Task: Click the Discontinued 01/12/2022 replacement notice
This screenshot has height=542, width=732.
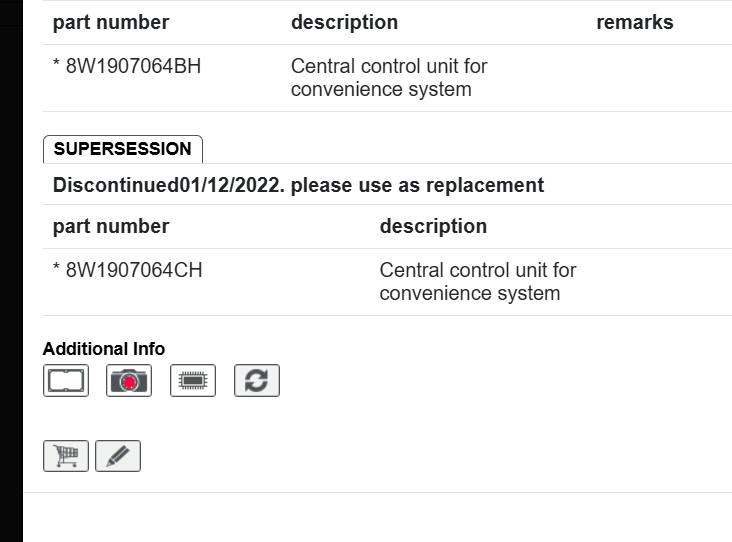Action: (298, 185)
